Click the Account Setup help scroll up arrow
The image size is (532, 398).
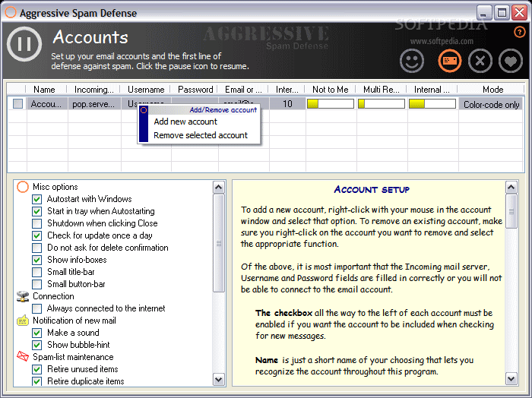(x=511, y=187)
